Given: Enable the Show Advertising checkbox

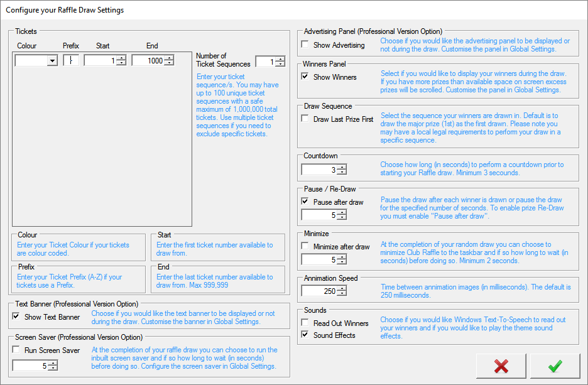Looking at the screenshot, I should [305, 45].
